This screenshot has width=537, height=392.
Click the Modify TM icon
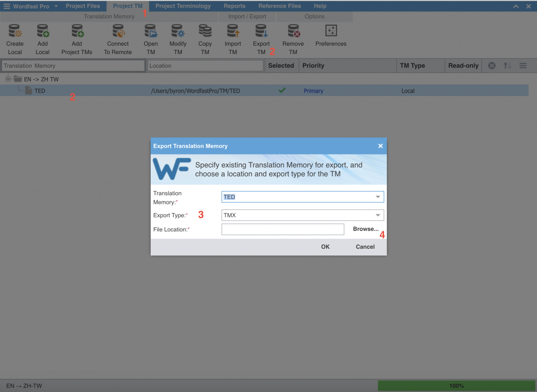point(178,31)
